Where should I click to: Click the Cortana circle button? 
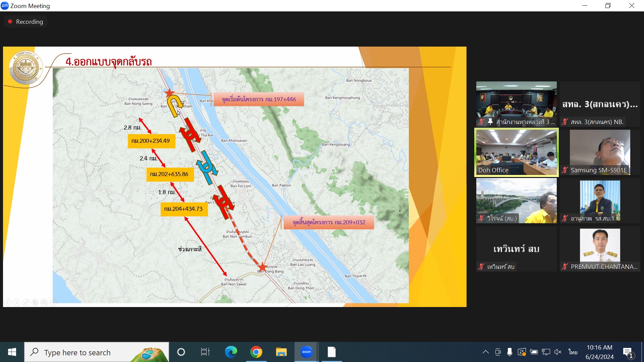181,352
